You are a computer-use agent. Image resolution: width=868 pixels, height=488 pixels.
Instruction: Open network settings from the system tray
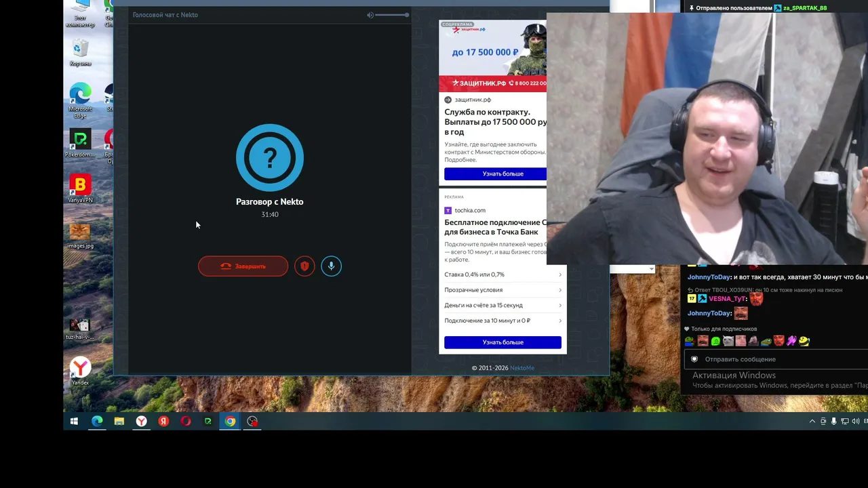pos(844,422)
